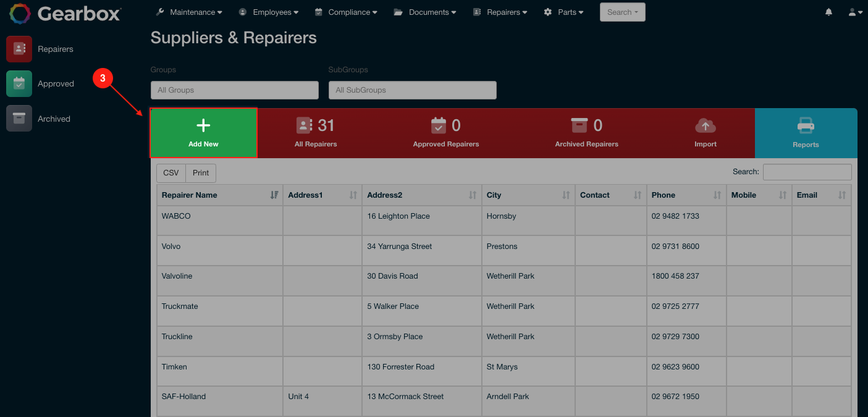868x417 pixels.
Task: Click address 5 Walker Place
Action: (393, 306)
